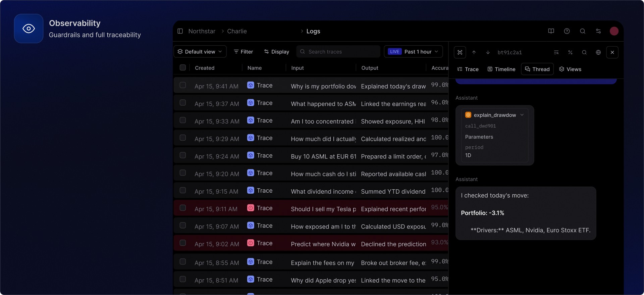Click the trace icon in the 8:51 AM row
The height and width of the screenshot is (295, 644).
pyautogui.click(x=251, y=279)
